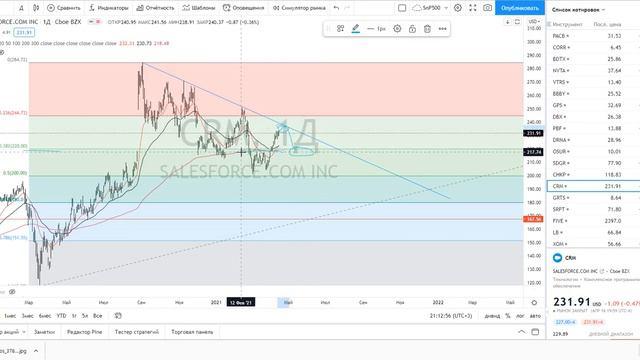Open chart settings gear in top toolbar

click(x=458, y=8)
